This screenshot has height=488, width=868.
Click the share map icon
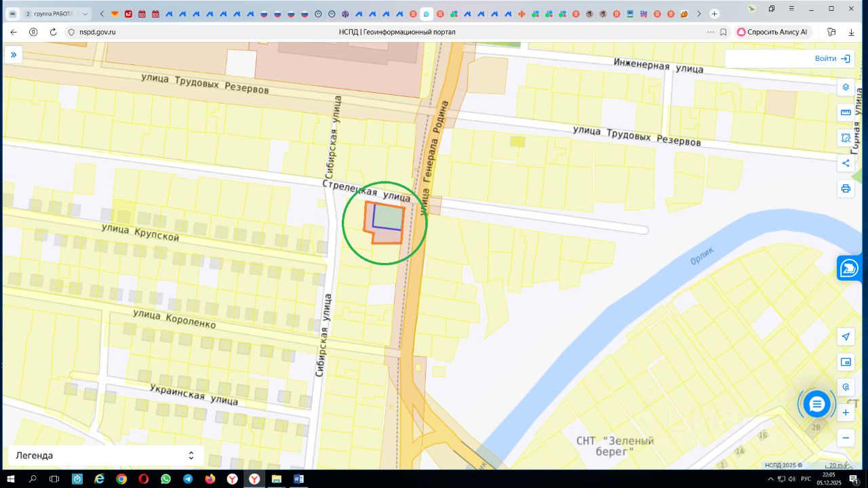[846, 163]
